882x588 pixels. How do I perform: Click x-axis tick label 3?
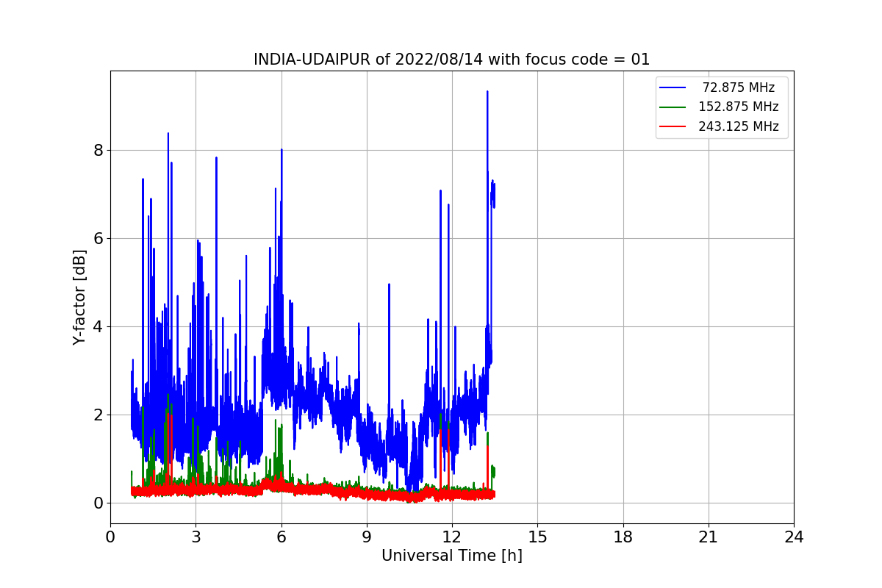tap(196, 537)
